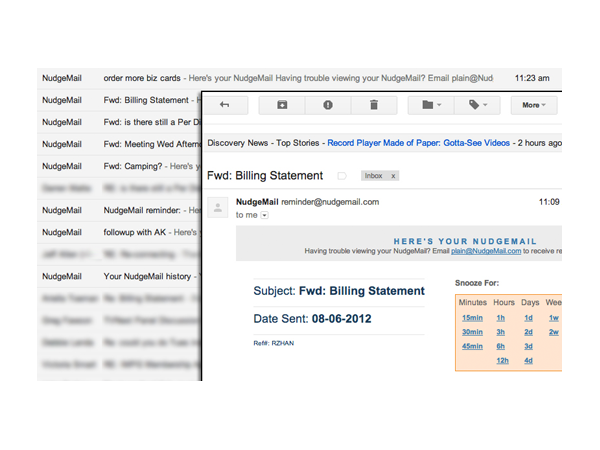This screenshot has height=450, width=600.
Task: Snooze for 3d
Action: point(528,346)
